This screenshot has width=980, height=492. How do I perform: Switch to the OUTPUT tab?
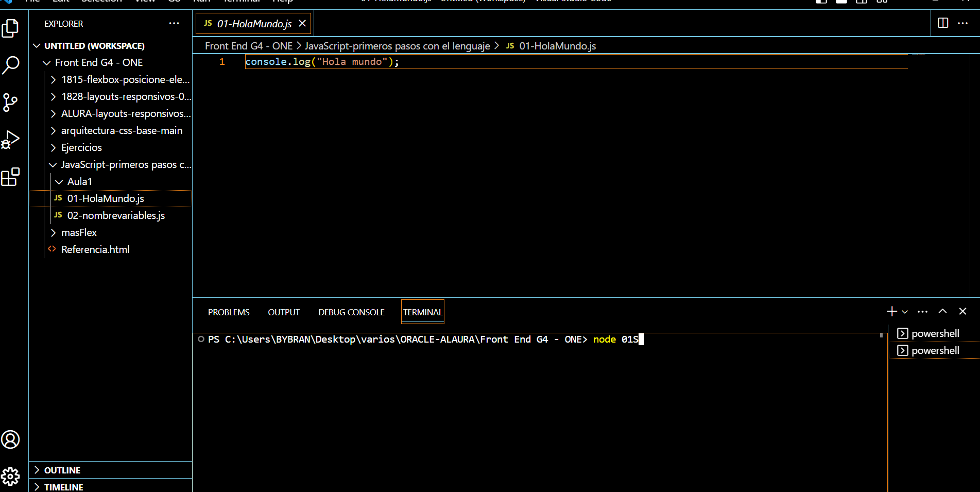(x=284, y=312)
